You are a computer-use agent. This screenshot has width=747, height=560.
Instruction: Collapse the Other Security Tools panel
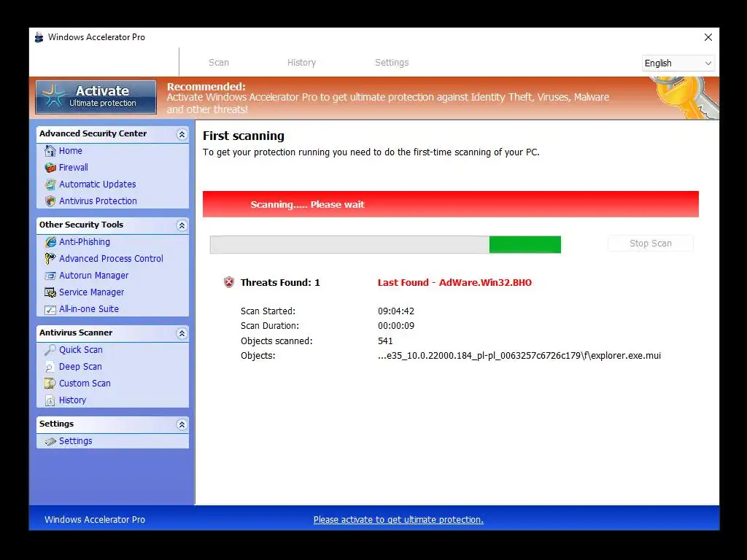[x=182, y=225]
